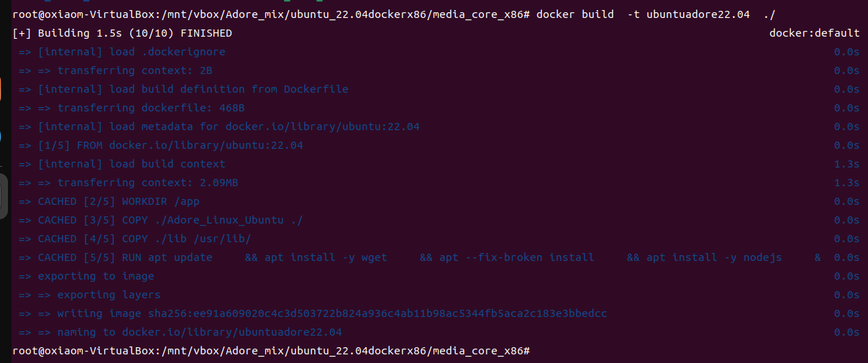Click the orange dock icon sliver at left edge

1,89
